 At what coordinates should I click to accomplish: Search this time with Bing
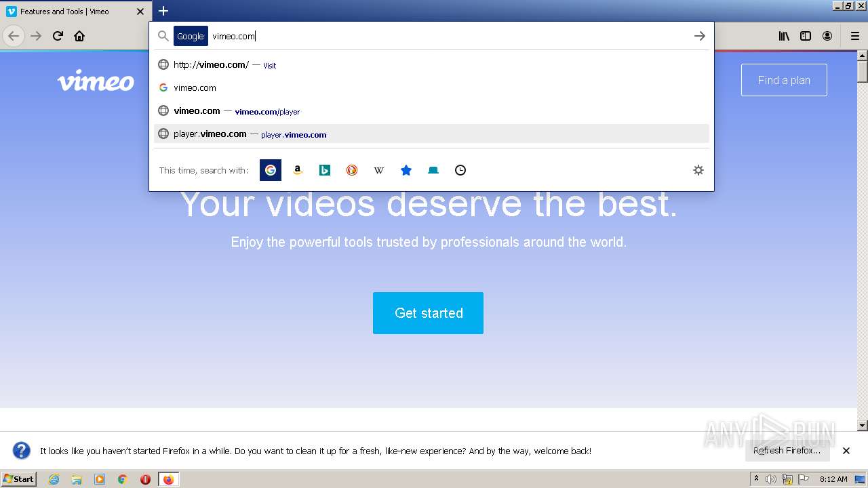(x=325, y=170)
